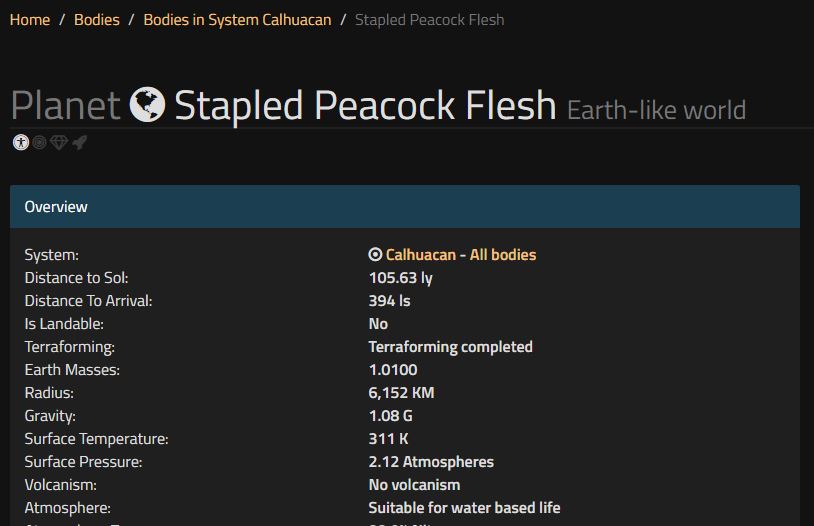814x526 pixels.
Task: Click the system target icon beside Calhuacan
Action: tap(375, 254)
